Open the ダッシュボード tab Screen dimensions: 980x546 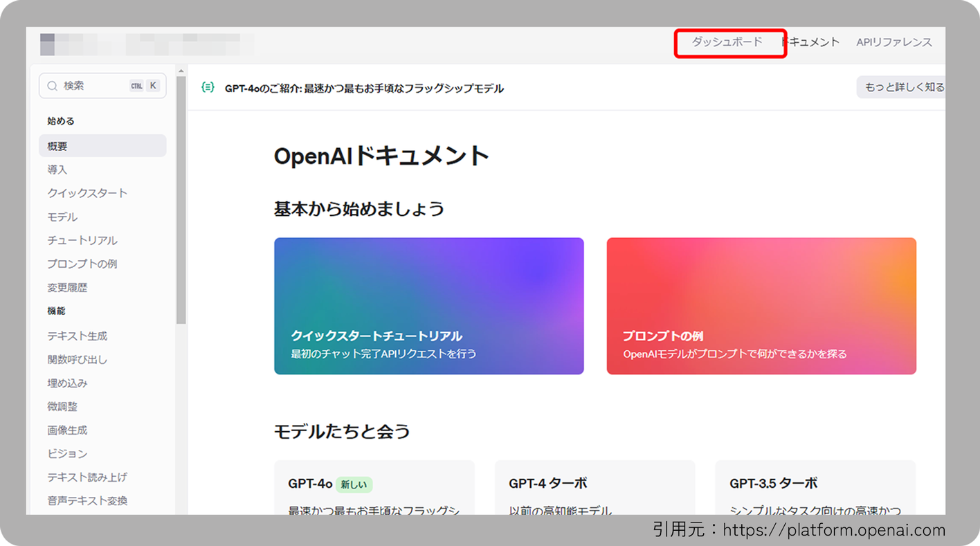(727, 42)
